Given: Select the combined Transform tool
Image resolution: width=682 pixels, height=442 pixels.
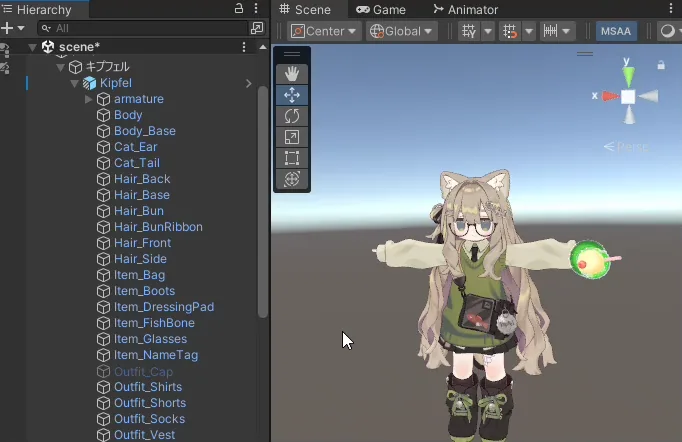Looking at the screenshot, I should [x=292, y=179].
